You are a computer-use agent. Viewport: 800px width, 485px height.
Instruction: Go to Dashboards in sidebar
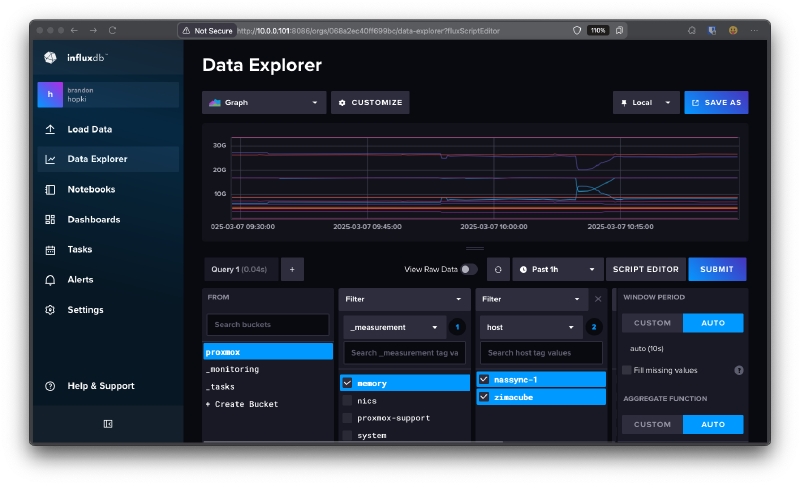(x=93, y=219)
